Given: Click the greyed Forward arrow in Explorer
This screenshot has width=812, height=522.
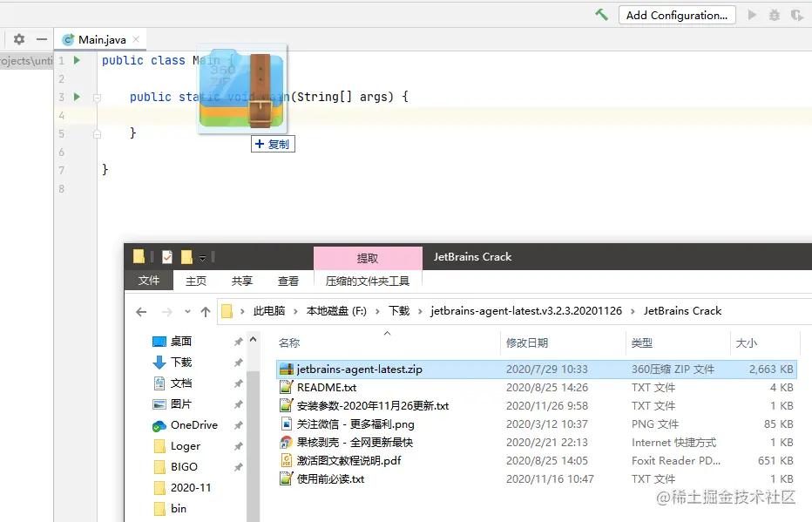Looking at the screenshot, I should pyautogui.click(x=166, y=312).
